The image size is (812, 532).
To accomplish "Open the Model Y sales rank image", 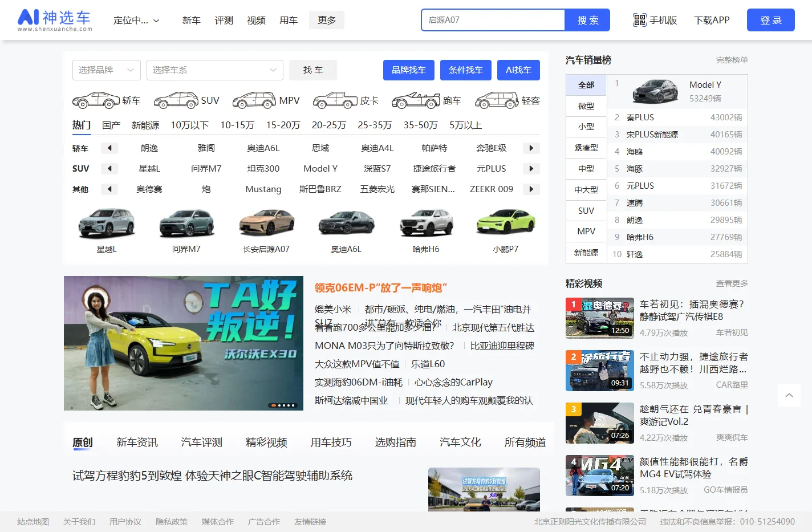I will (655, 91).
